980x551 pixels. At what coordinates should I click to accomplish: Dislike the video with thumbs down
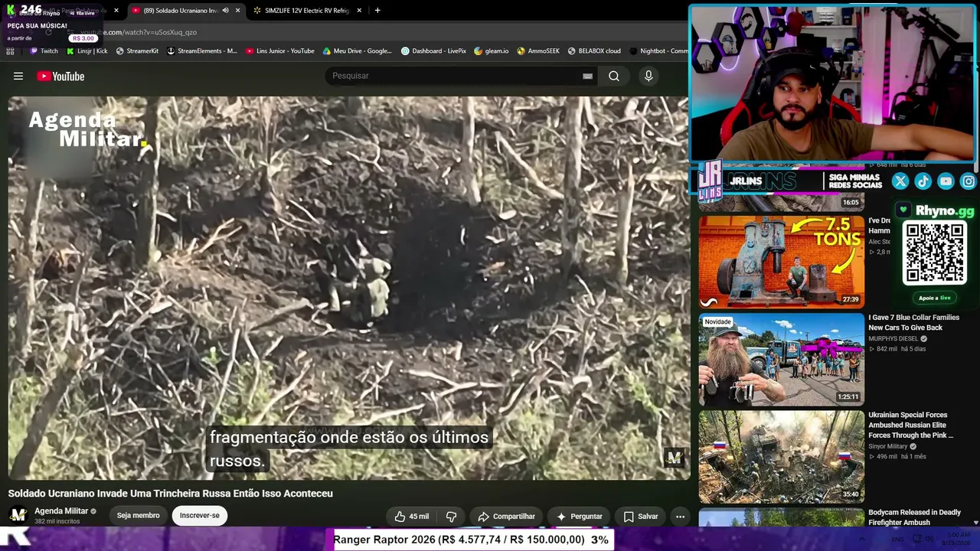coord(451,517)
